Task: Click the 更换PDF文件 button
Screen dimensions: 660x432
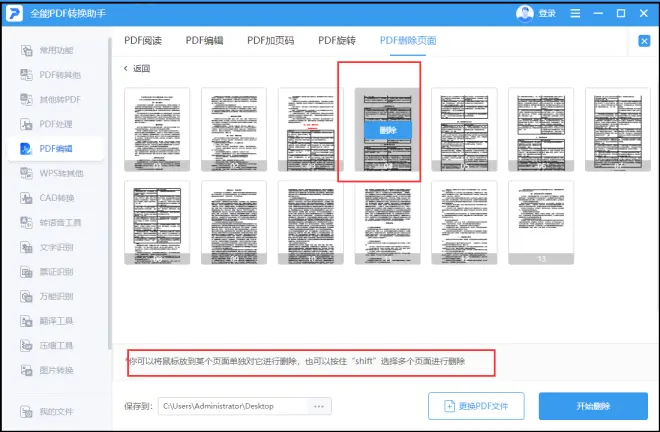Action: 476,406
